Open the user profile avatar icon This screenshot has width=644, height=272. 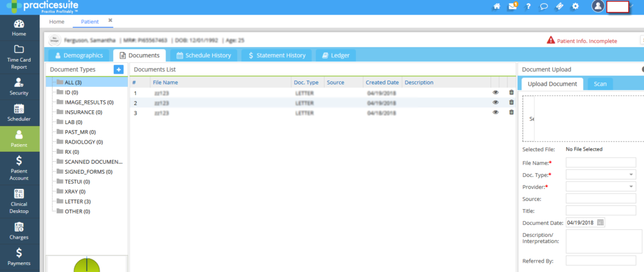pyautogui.click(x=598, y=6)
